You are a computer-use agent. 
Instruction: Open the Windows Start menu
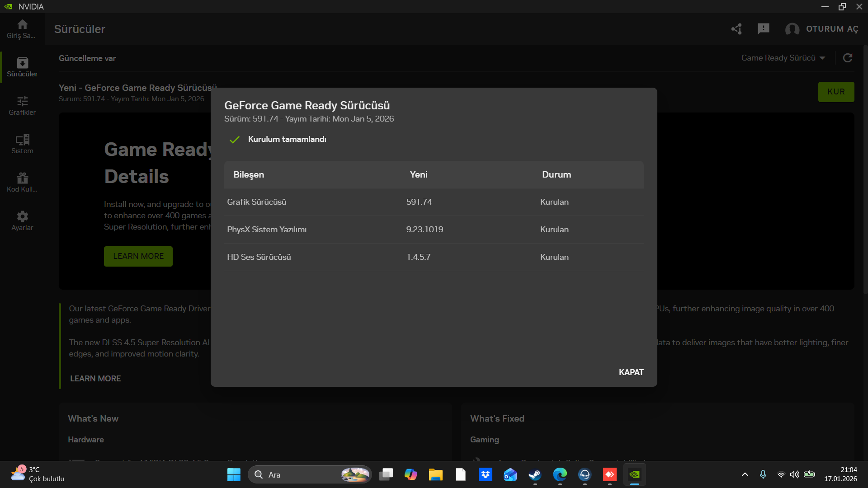pos(234,475)
